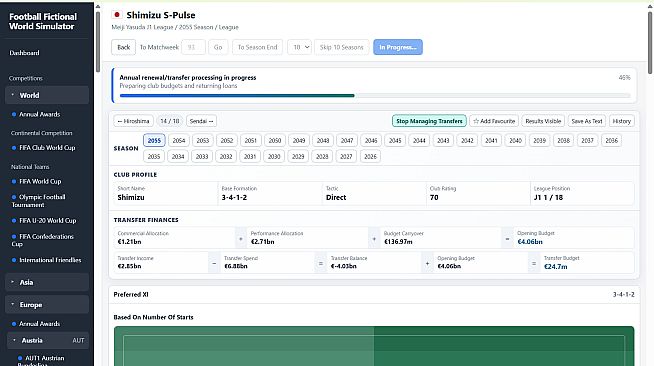Click the Base Formation 3-4-1-2 value
654x366 pixels.
pos(234,197)
